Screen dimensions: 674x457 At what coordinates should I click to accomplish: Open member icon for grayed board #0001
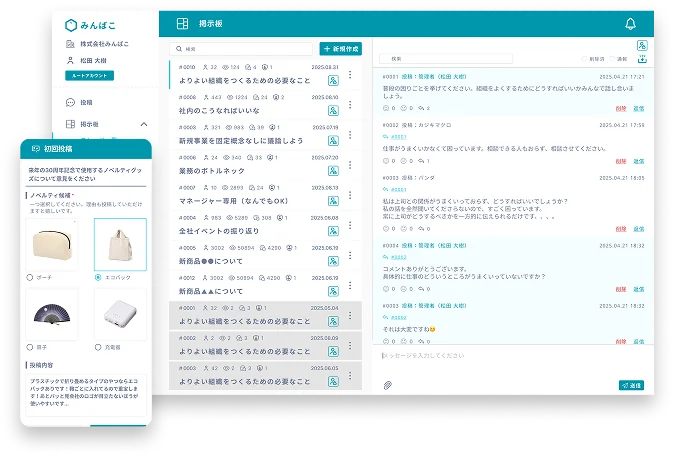tap(333, 321)
